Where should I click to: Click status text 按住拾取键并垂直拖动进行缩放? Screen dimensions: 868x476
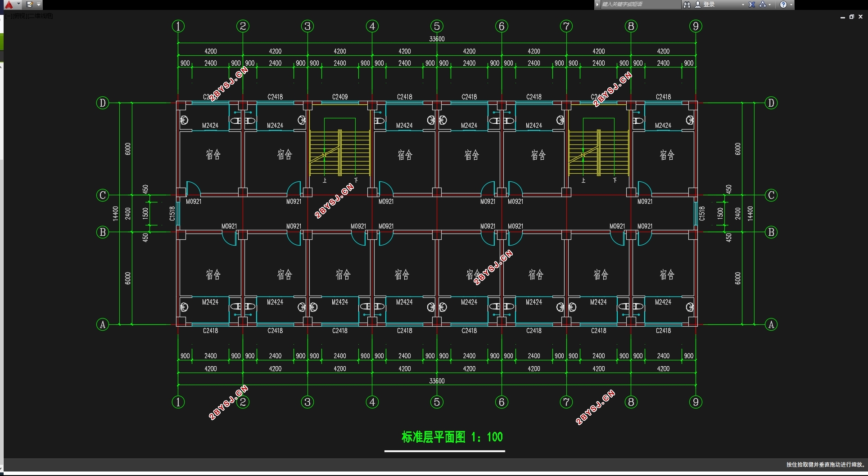(826, 464)
